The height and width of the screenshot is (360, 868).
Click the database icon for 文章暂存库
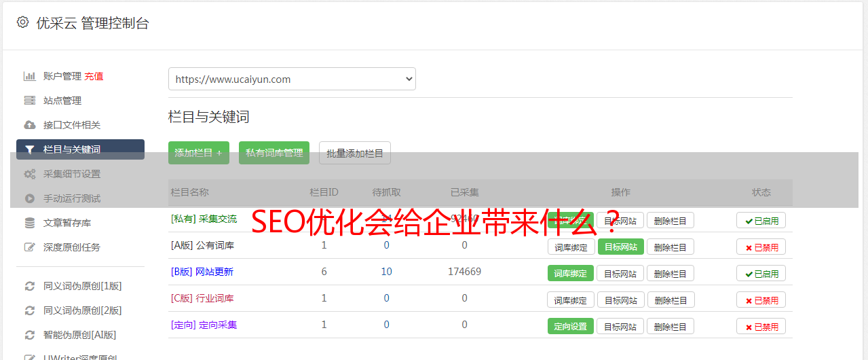(29, 223)
